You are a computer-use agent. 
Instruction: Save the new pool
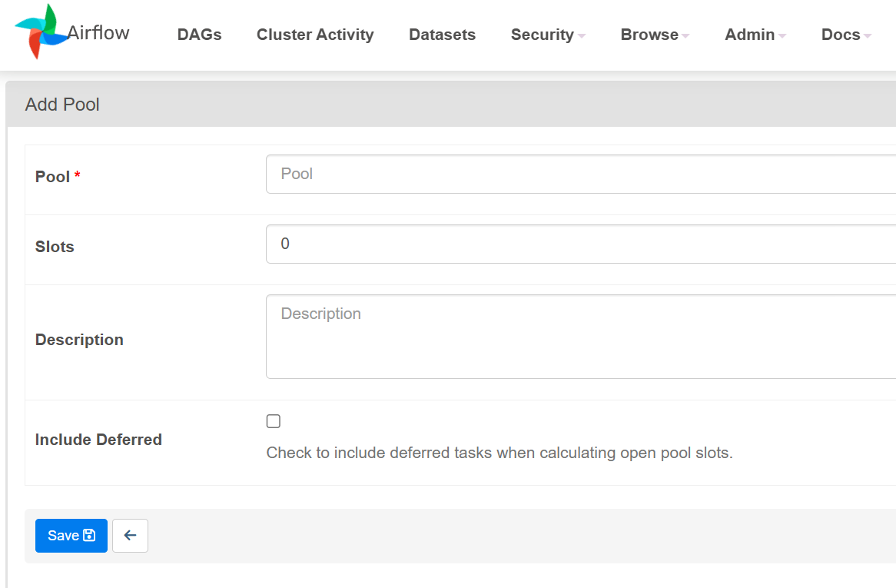click(71, 536)
